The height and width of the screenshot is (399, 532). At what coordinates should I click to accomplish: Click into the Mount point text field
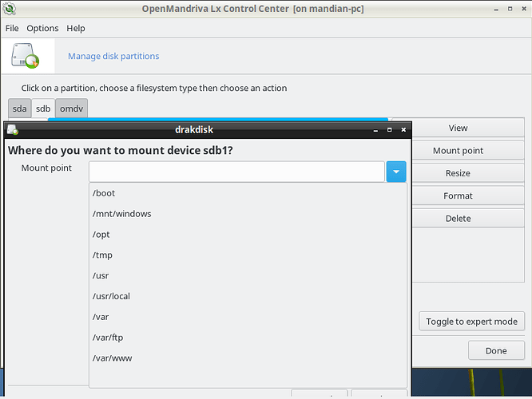coord(236,172)
